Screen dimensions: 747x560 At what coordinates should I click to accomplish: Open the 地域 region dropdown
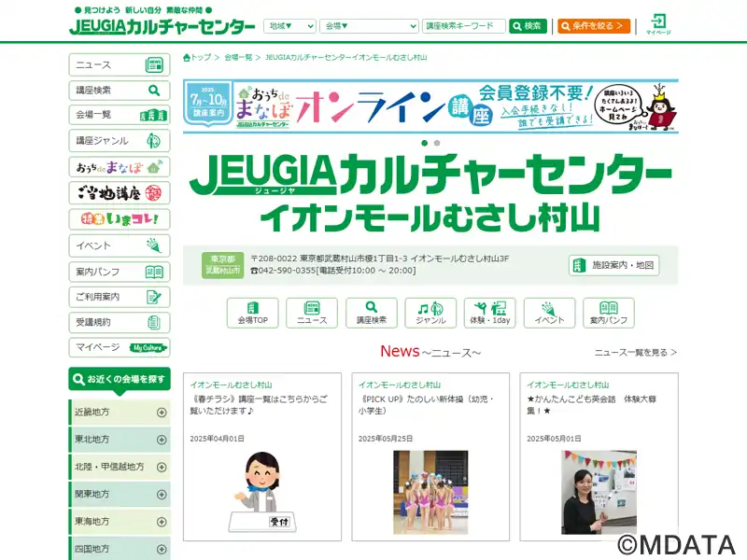[x=289, y=26]
